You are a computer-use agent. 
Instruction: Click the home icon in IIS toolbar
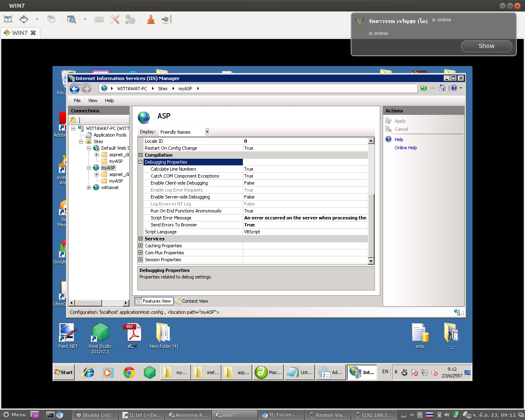(442, 88)
